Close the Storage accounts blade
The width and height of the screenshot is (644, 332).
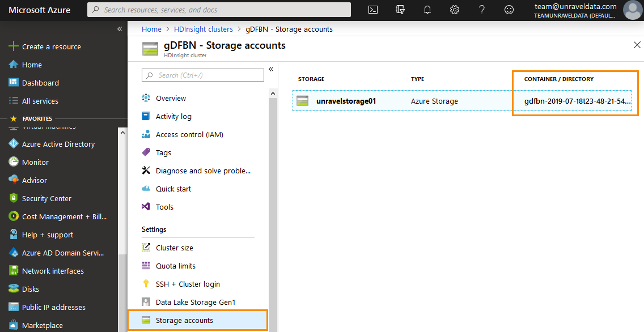(637, 45)
